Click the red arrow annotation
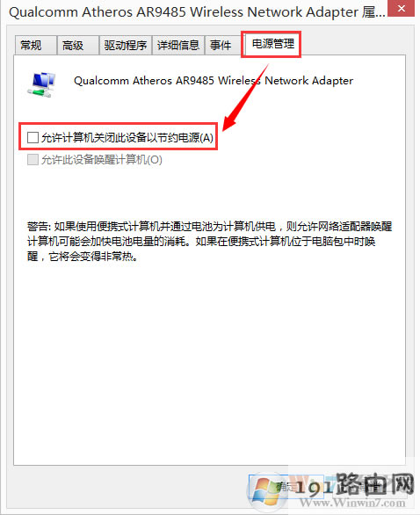420x515 pixels. click(246, 97)
